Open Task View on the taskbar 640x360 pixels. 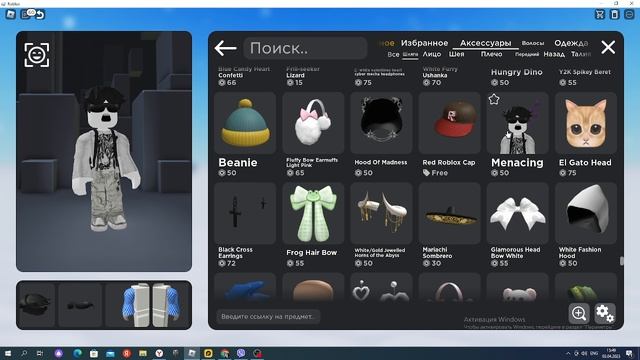click(x=40, y=353)
